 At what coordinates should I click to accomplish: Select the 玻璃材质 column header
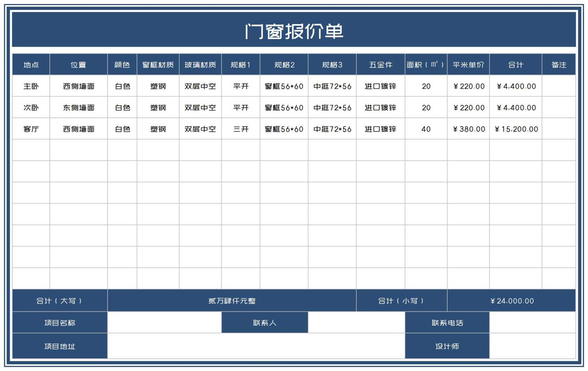200,64
